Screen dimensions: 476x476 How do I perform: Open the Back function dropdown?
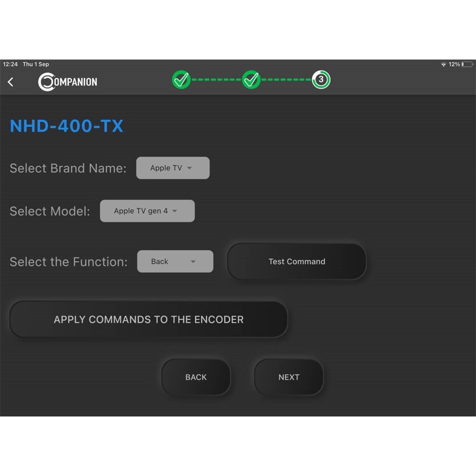point(175,261)
